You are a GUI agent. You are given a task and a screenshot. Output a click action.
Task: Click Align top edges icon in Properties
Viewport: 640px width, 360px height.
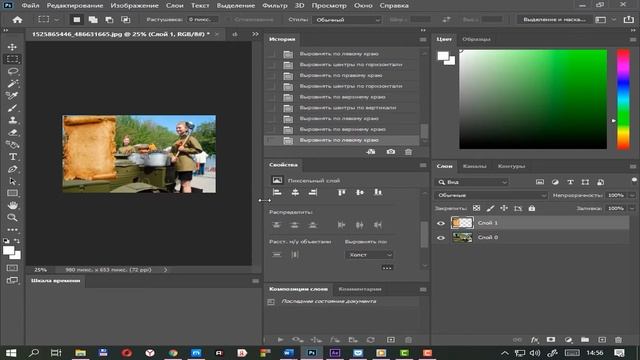tap(342, 192)
